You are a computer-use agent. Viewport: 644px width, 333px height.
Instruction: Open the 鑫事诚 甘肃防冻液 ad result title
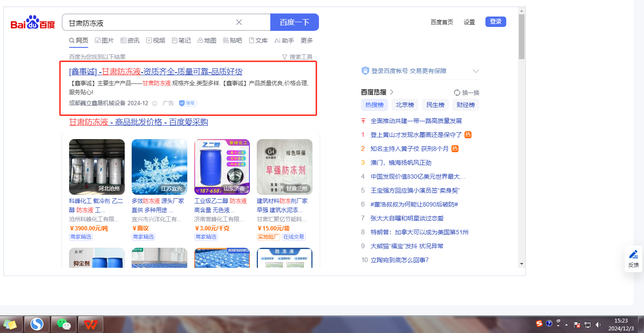pos(156,72)
